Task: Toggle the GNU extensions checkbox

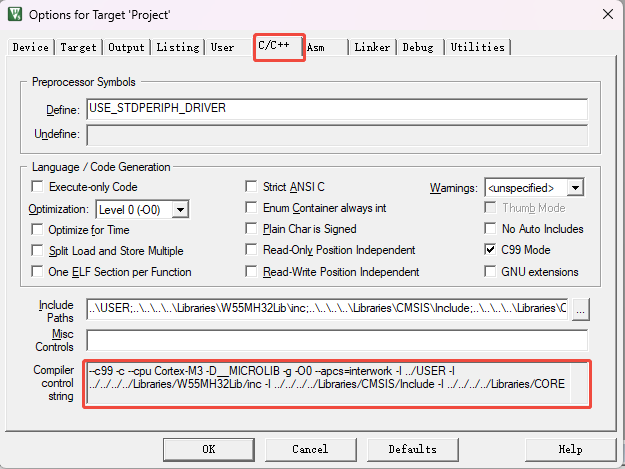Action: coord(491,272)
